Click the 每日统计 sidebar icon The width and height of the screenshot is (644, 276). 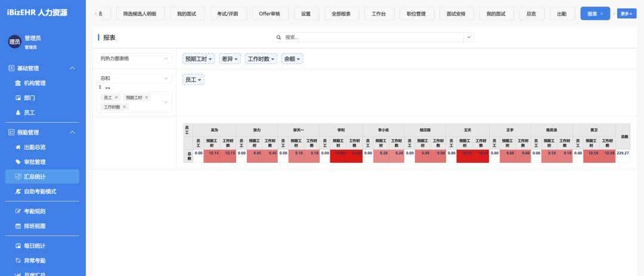18,246
